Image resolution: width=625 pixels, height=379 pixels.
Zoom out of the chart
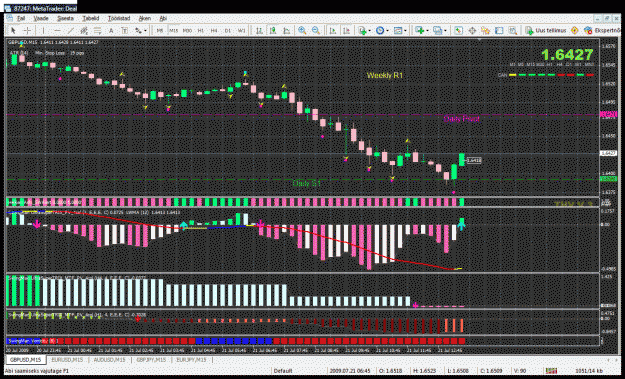tap(316, 30)
